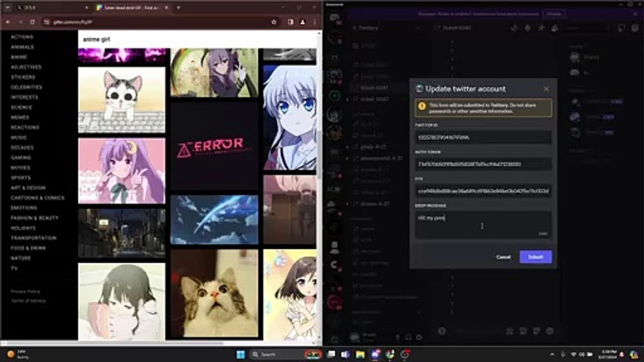Click the Tenor page vertical scrollbar
Screen dimensions: 644x362
coord(319,155)
